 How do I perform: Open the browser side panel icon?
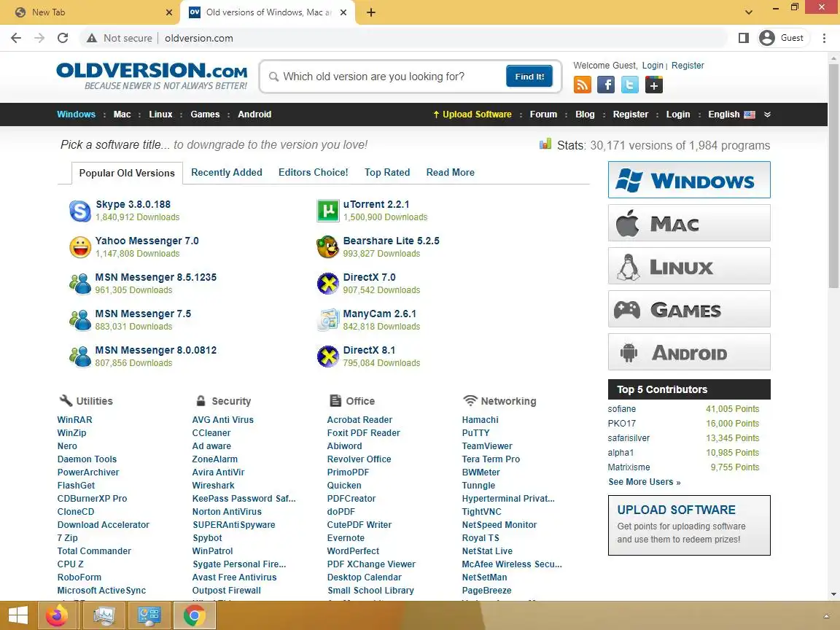pyautogui.click(x=744, y=38)
